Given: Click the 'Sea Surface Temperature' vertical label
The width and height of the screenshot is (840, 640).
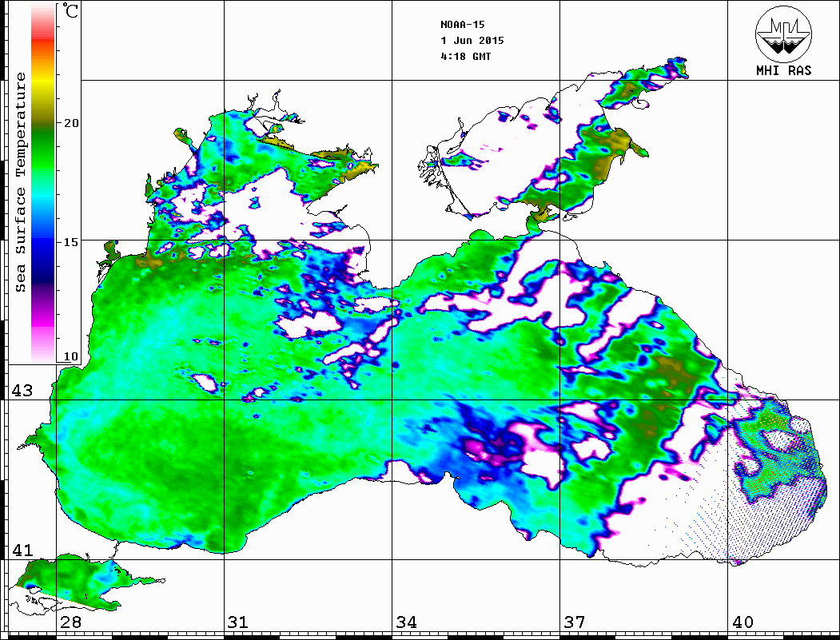Looking at the screenshot, I should [x=20, y=182].
